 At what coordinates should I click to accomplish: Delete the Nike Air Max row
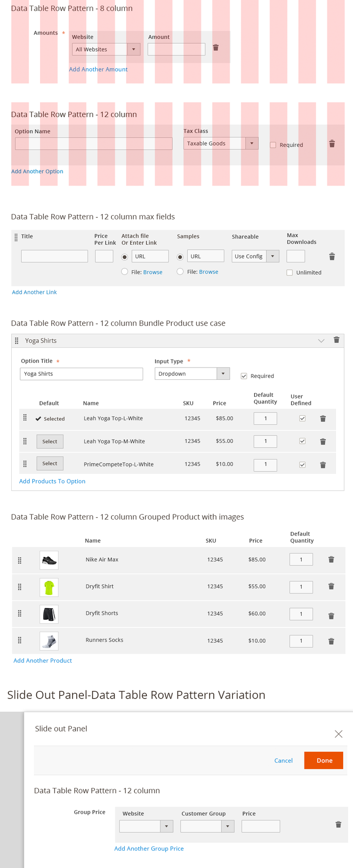tap(331, 560)
